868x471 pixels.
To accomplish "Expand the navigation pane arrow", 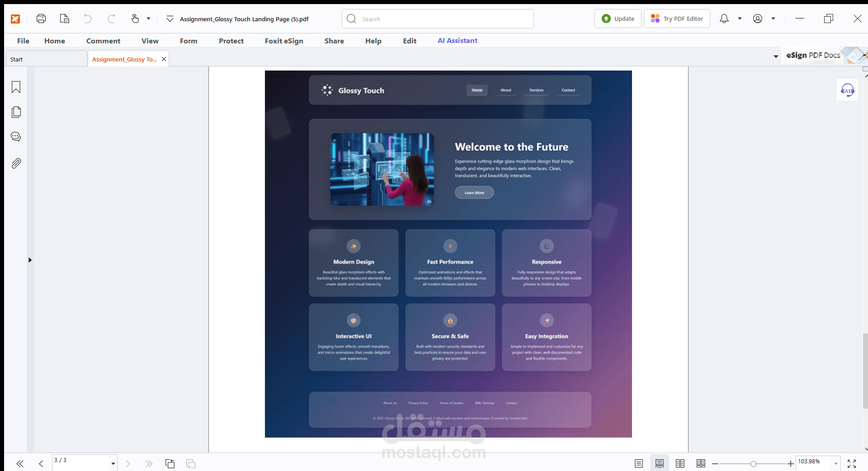I will [30, 260].
